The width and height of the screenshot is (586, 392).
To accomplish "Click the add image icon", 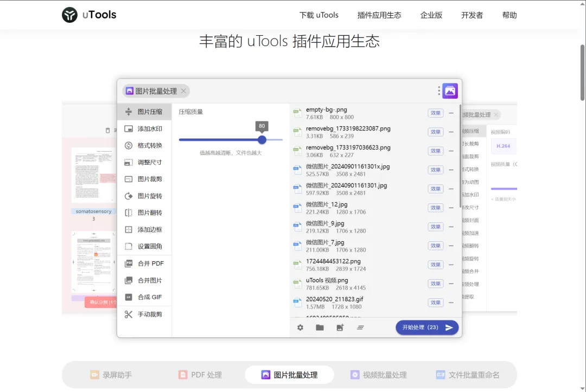I will [340, 327].
